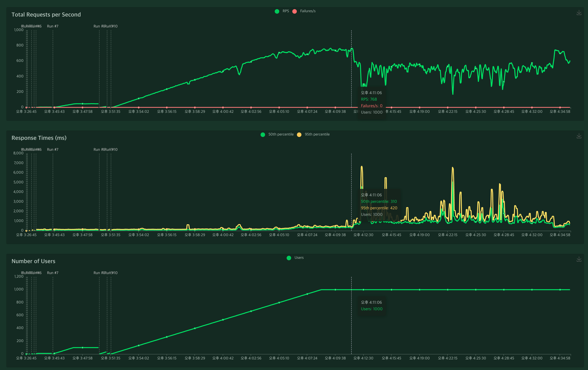Toggle the Users legend item
The height and width of the screenshot is (370, 588).
point(299,258)
